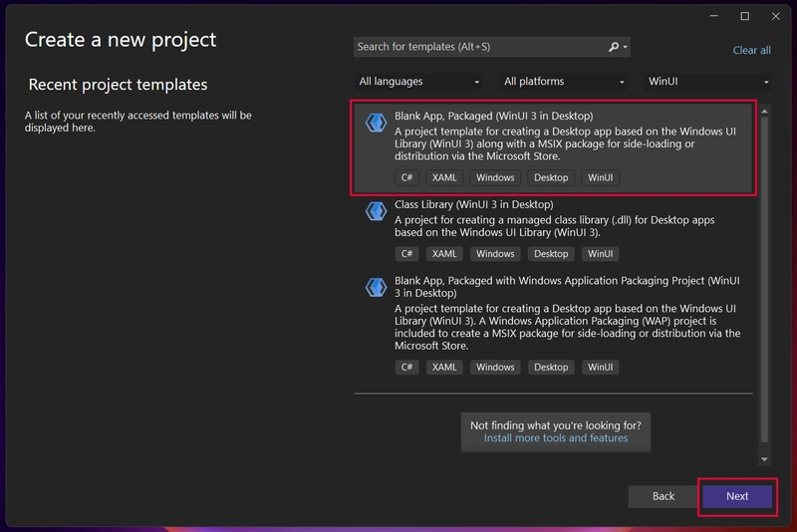The width and height of the screenshot is (797, 532).
Task: Click the XAML tag under Blank App, Packaged
Action: (x=444, y=178)
